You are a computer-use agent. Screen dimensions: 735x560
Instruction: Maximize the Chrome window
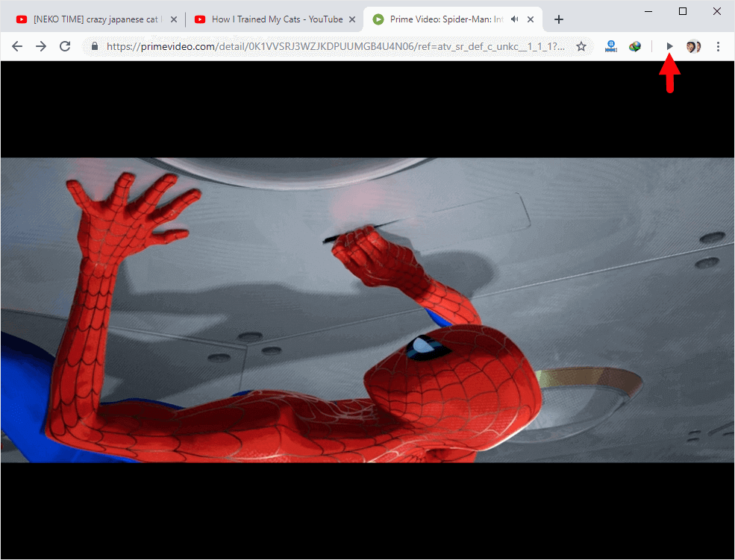[683, 11]
